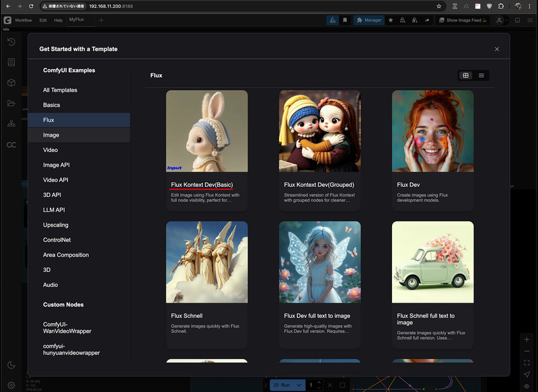Open the Run button dropdown arrow

[299, 385]
